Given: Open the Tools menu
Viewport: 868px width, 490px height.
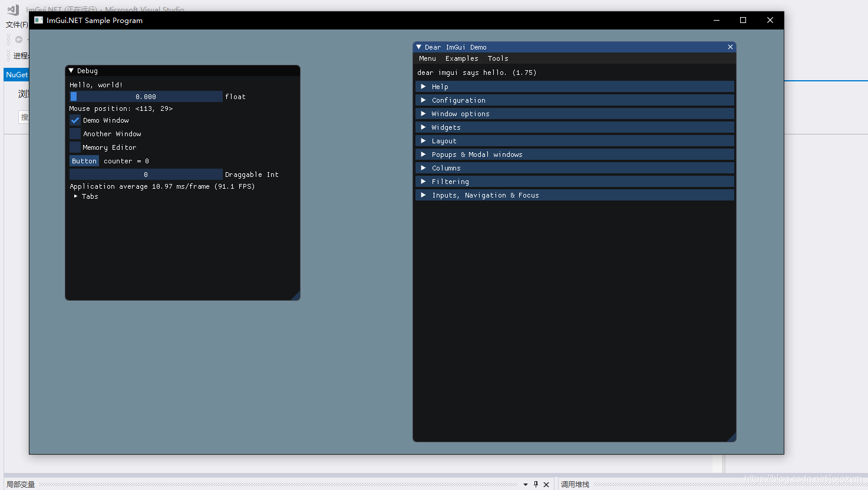Looking at the screenshot, I should (498, 58).
